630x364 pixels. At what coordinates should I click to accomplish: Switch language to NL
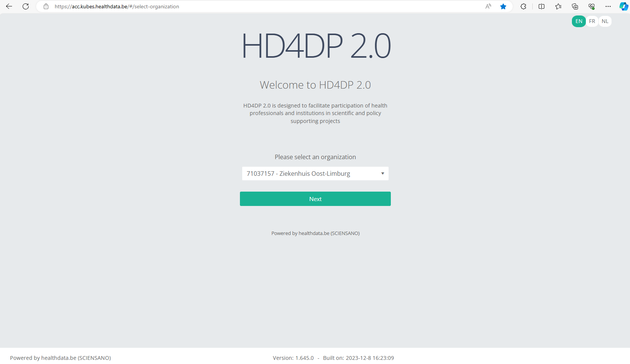[x=605, y=22]
